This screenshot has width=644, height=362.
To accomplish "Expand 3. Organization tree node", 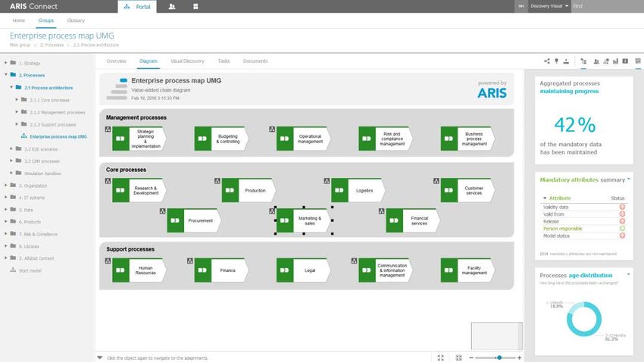I will pyautogui.click(x=6, y=185).
